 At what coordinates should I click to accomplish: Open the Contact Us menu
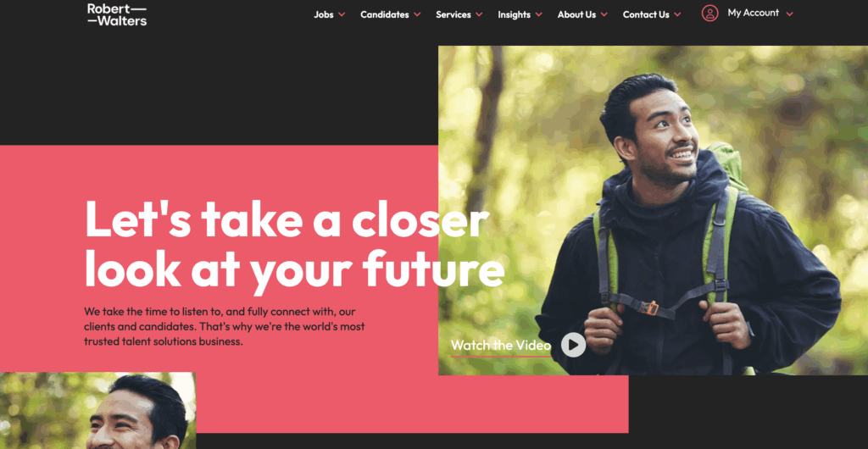[x=646, y=15]
